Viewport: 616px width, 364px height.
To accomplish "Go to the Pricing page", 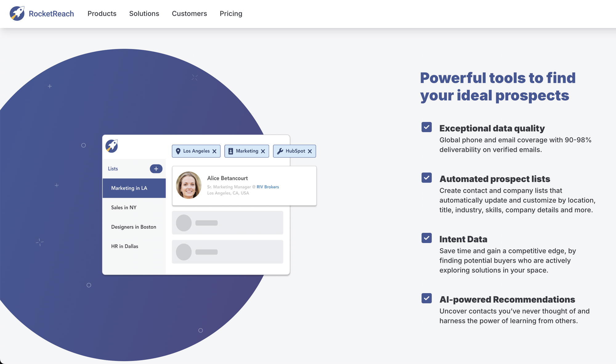I will coord(231,14).
